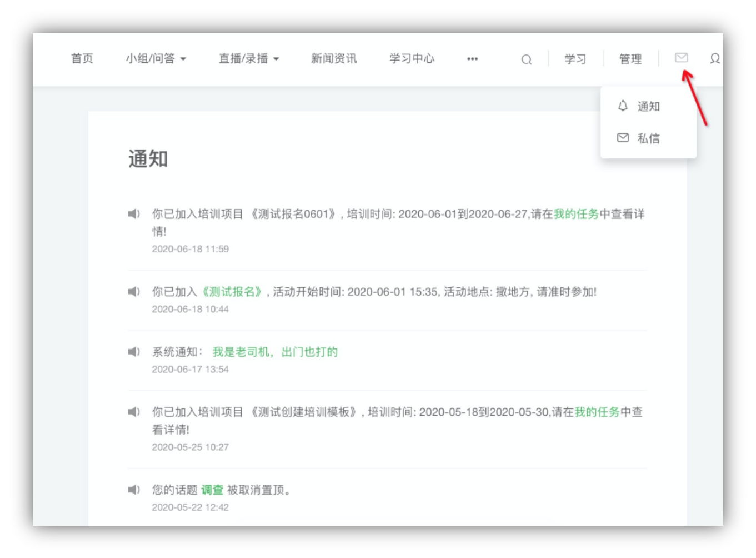Screen dimensions: 756x558
Task: Click the more options ellipsis in navigation bar
Action: tap(473, 59)
